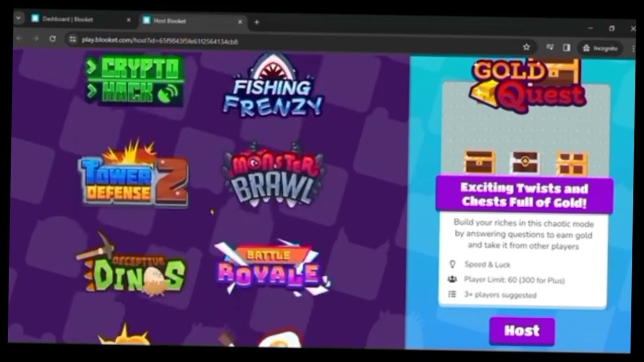Reload the Blooket host page
This screenshot has width=644, height=362.
click(x=52, y=39)
